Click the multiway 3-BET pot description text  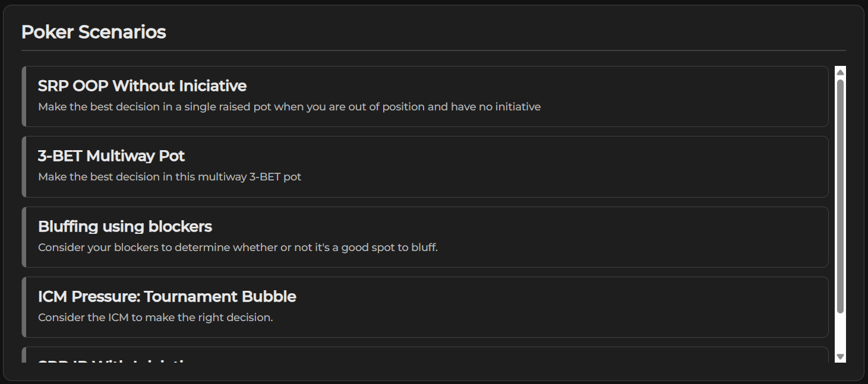coord(169,177)
